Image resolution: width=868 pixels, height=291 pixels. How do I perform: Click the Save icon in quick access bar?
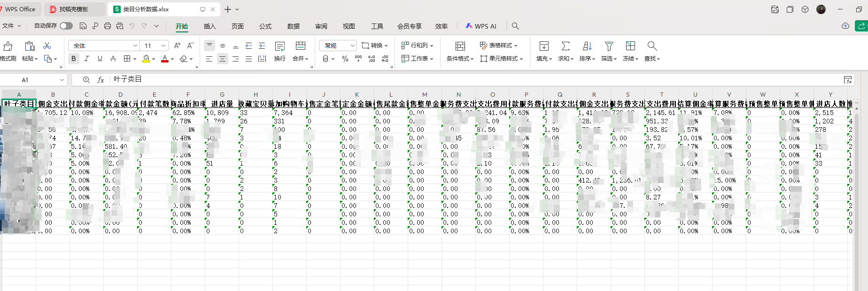83,26
